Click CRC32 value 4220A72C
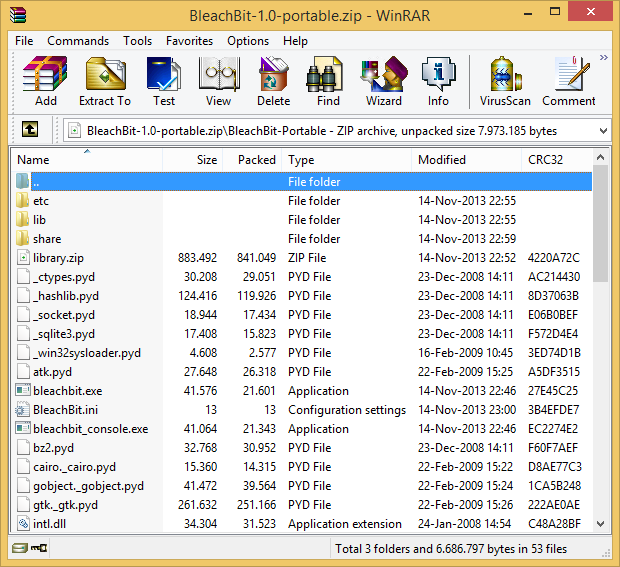The width and height of the screenshot is (620, 567). click(554, 258)
